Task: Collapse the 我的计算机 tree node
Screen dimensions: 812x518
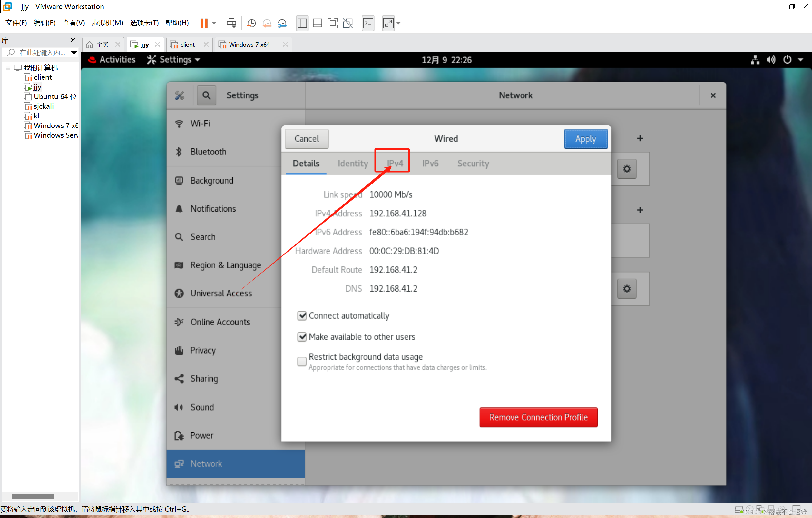Action: (x=8, y=68)
